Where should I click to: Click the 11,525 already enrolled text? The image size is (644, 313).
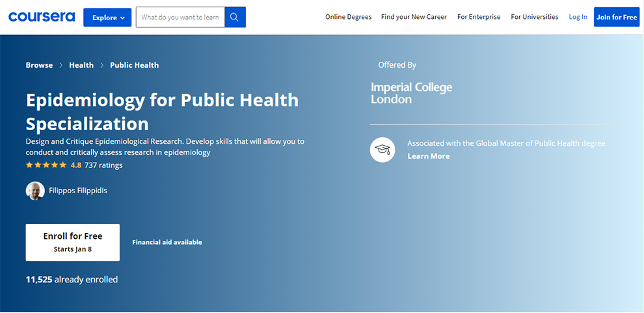coord(72,280)
